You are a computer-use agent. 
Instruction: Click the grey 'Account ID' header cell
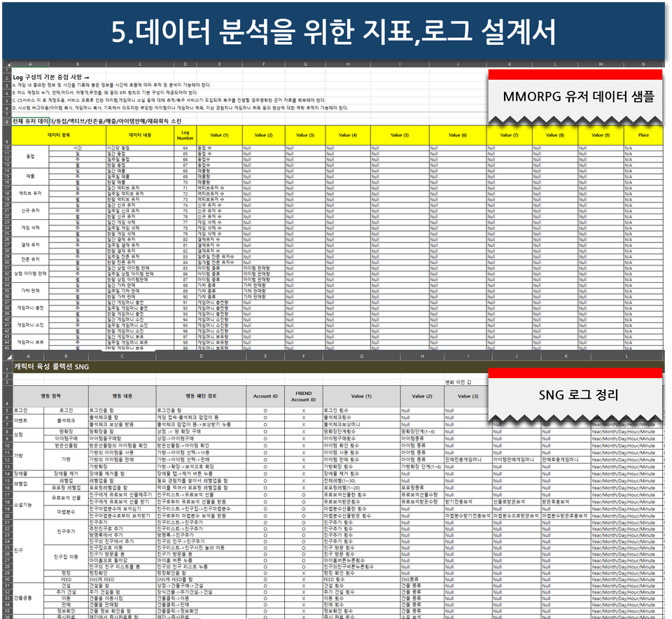[265, 396]
